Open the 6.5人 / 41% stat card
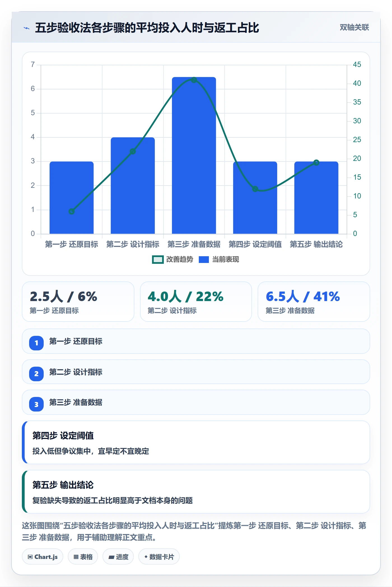Image resolution: width=392 pixels, height=587 pixels. tap(314, 302)
